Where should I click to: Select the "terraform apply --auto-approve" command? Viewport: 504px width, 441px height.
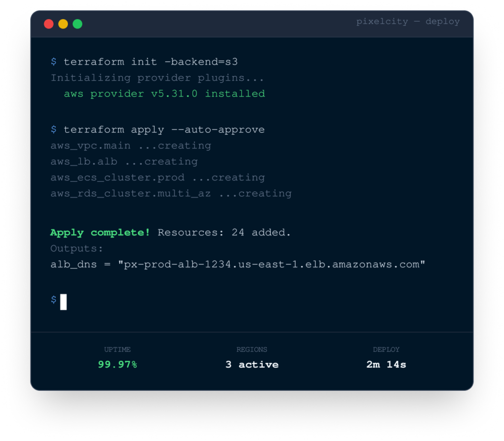164,130
